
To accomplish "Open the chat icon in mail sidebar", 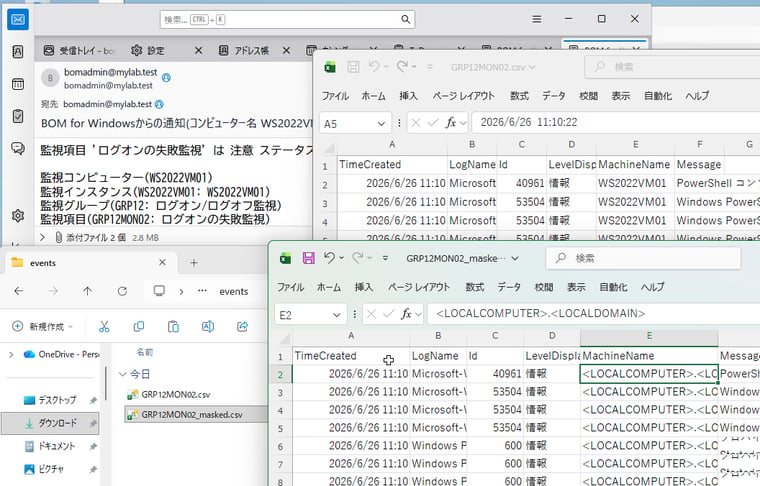I will coord(18,148).
